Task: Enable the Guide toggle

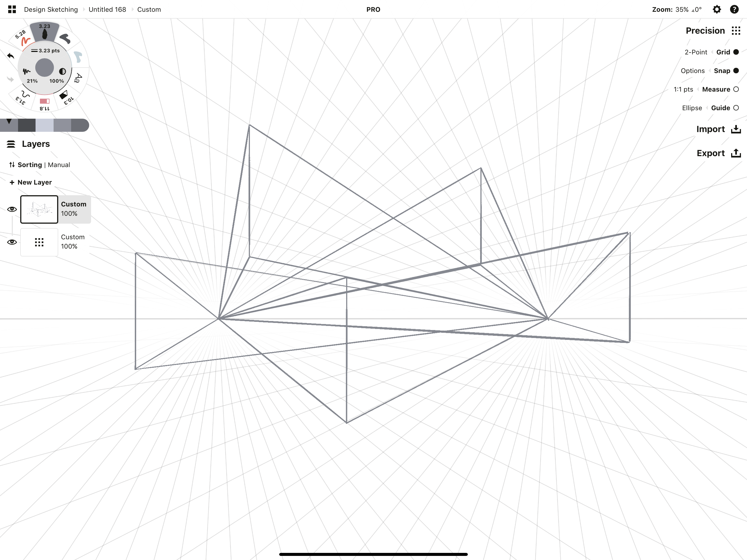Action: pos(736,108)
